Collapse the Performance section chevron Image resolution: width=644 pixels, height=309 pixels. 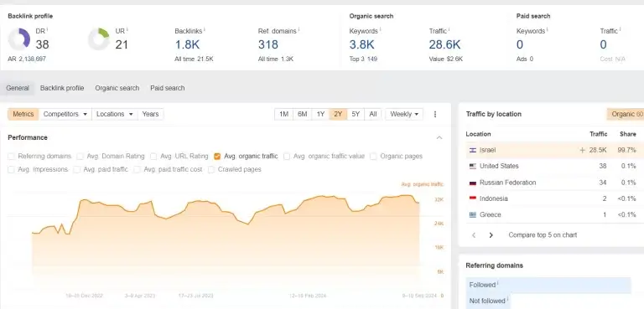[x=439, y=137]
